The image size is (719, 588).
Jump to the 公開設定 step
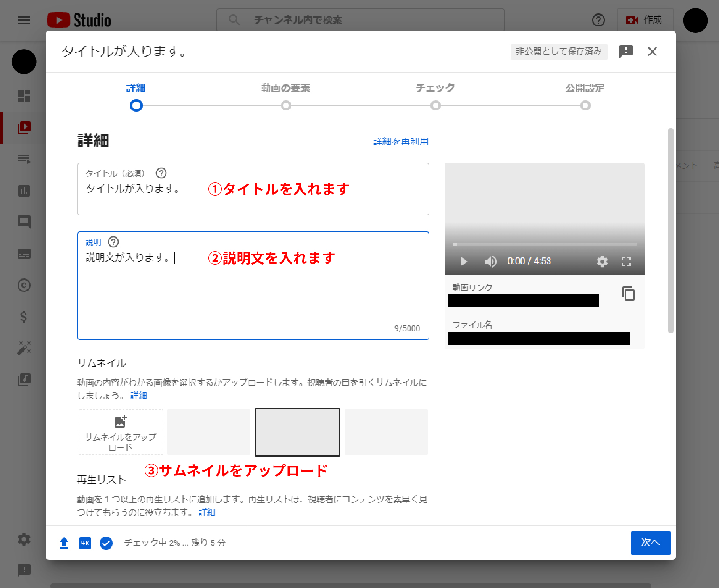(x=585, y=105)
